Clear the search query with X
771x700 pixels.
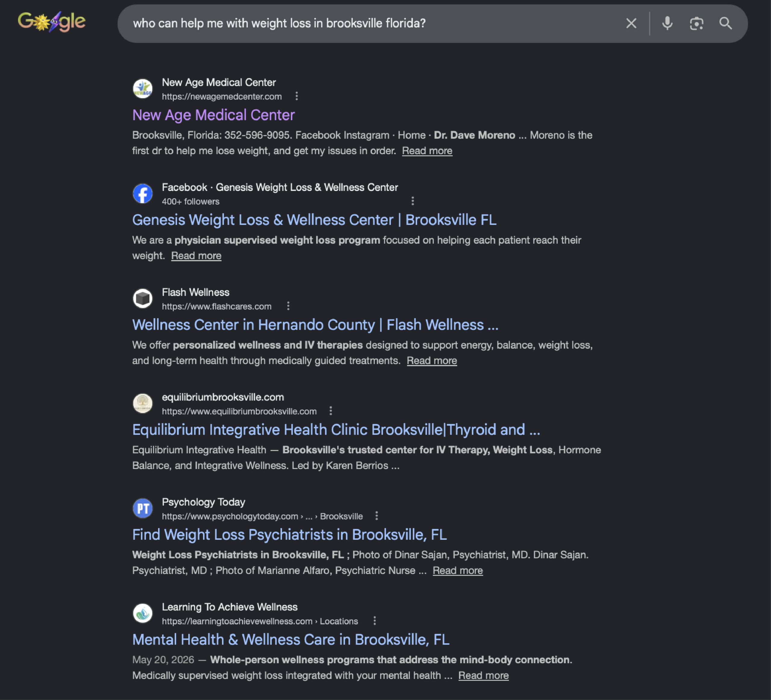[x=631, y=23]
